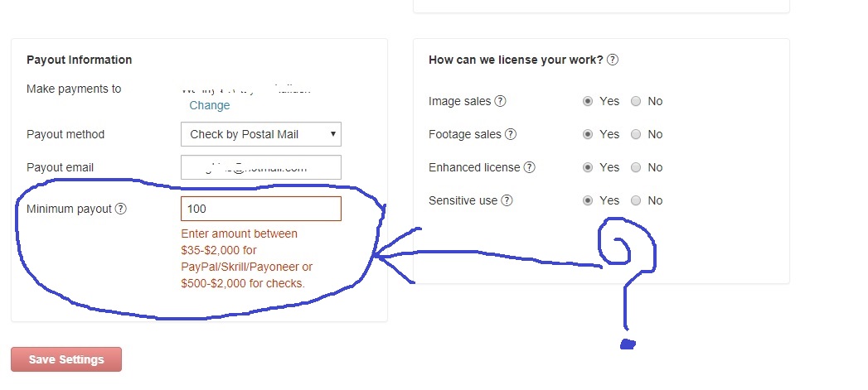Select Yes for Sensitive use
This screenshot has width=868, height=390.
(x=587, y=201)
